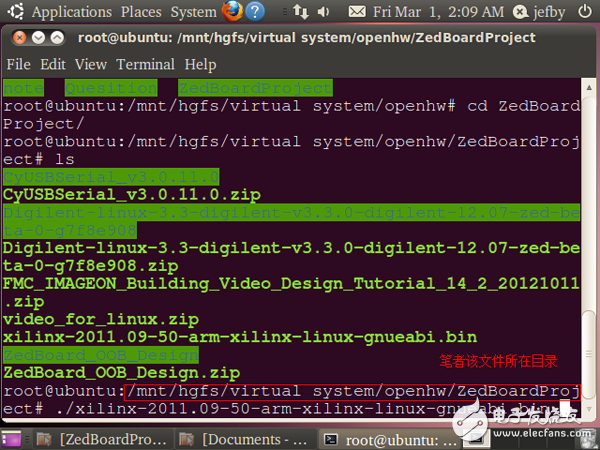This screenshot has height=450, width=600.
Task: Open the terminal Help menu
Action: 200,64
